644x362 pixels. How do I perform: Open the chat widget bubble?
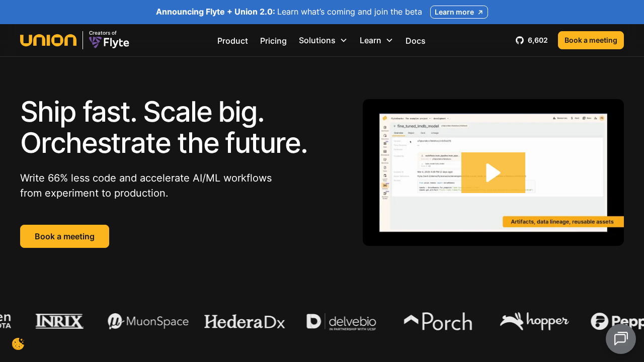[620, 339]
